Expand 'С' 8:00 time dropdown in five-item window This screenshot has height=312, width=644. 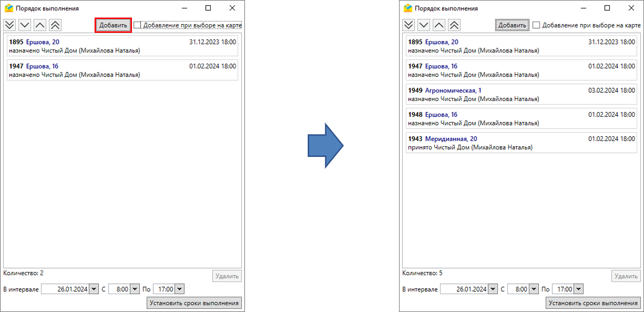coord(534,289)
